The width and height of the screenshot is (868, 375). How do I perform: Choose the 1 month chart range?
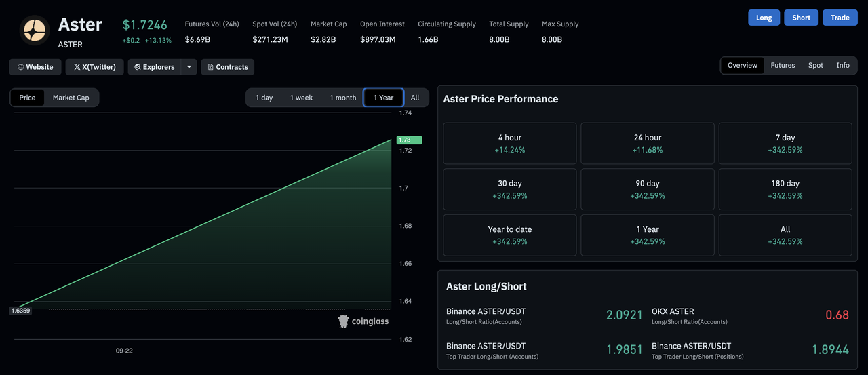(343, 98)
